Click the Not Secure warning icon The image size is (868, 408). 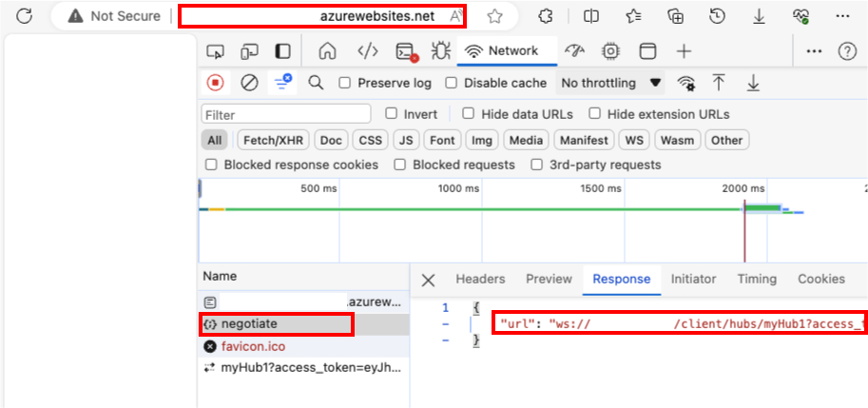pos(75,16)
